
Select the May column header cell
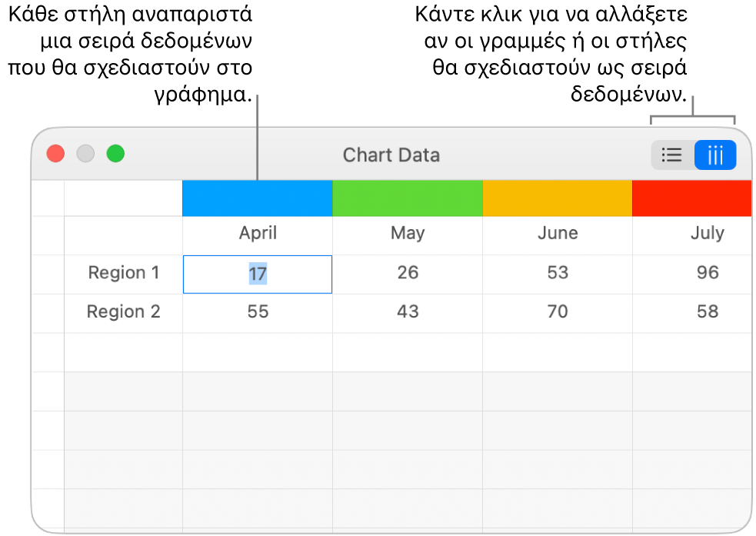[407, 234]
